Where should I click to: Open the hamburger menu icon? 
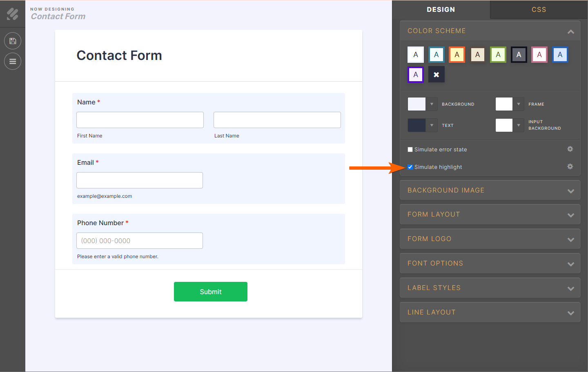[x=13, y=61]
